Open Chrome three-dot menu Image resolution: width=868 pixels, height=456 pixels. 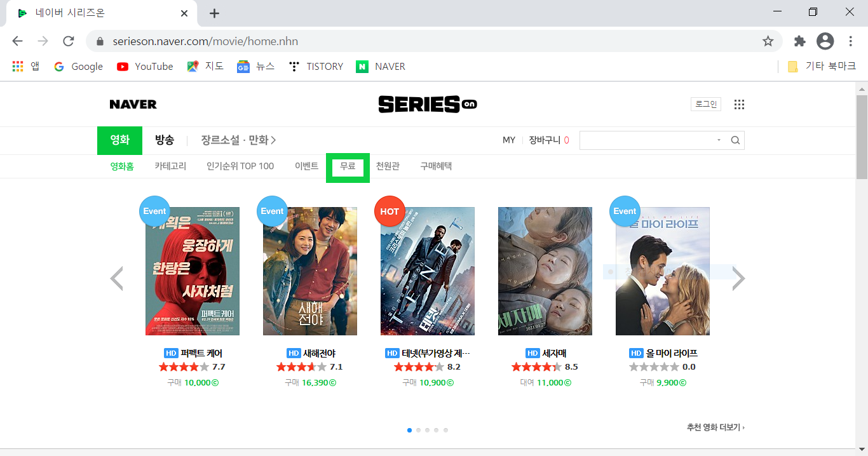(850, 41)
